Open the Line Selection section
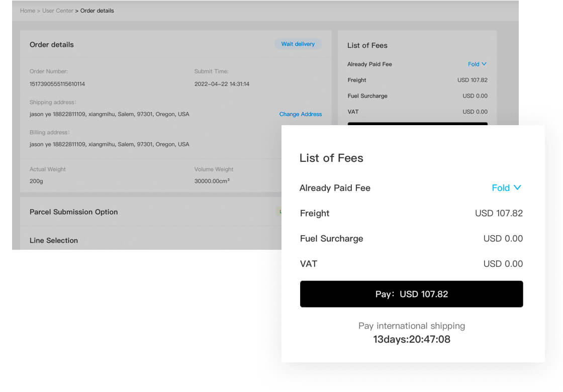 click(x=54, y=241)
